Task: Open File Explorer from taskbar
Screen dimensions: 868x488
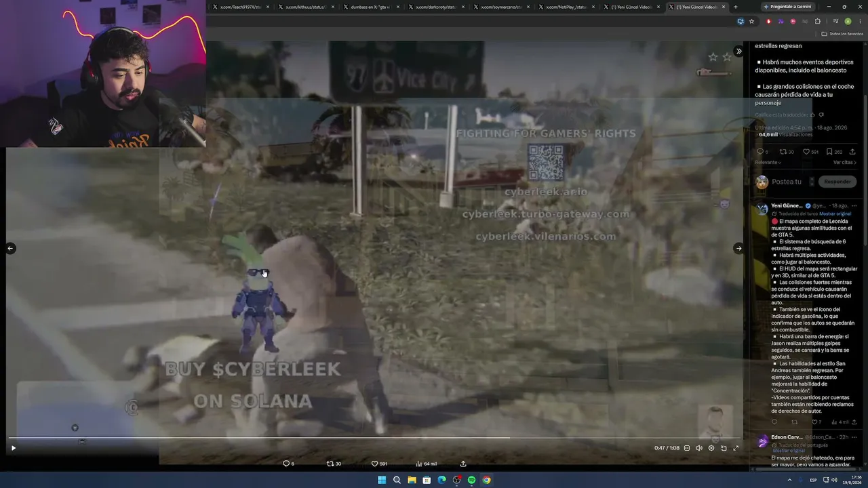Action: coord(412,480)
